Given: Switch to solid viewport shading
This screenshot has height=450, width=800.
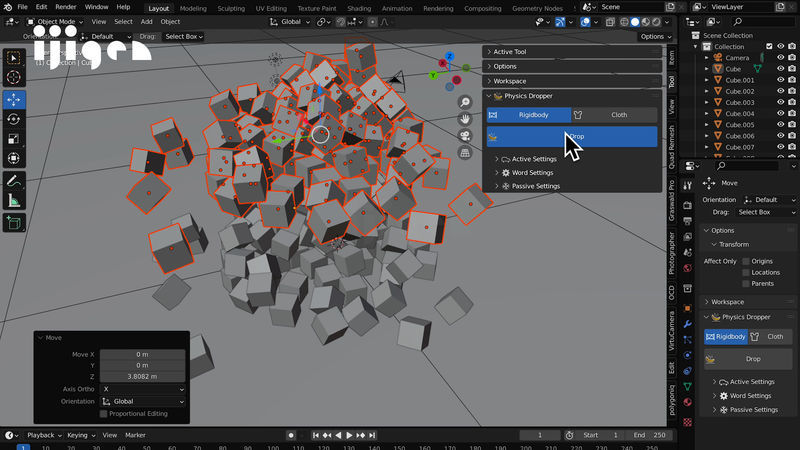Looking at the screenshot, I should 635,22.
